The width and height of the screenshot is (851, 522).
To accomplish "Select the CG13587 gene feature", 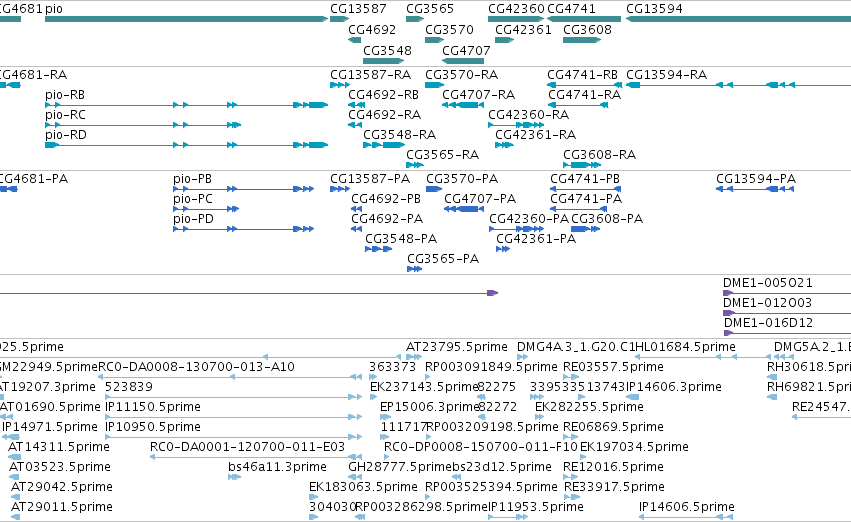I will (x=339, y=19).
